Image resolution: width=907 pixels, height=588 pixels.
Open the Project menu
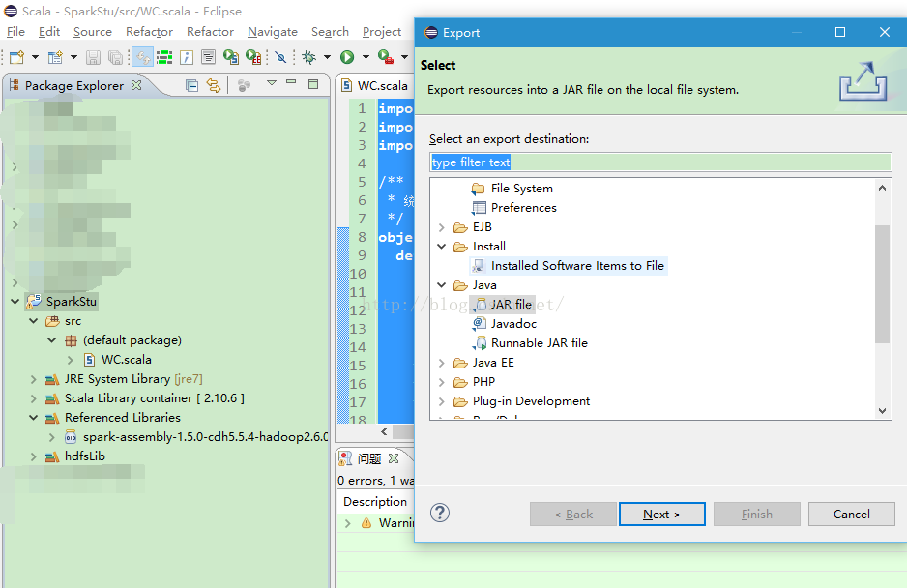coord(382,32)
